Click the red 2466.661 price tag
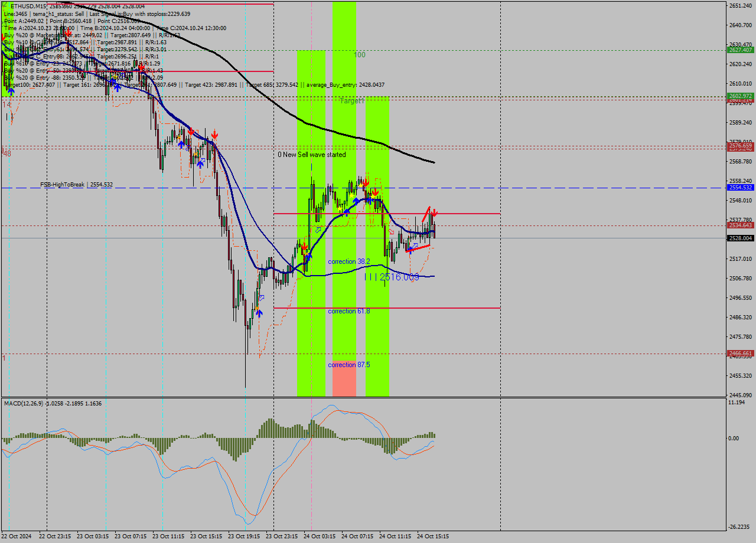Screen dimensions: 756x543 pyautogui.click(x=740, y=354)
